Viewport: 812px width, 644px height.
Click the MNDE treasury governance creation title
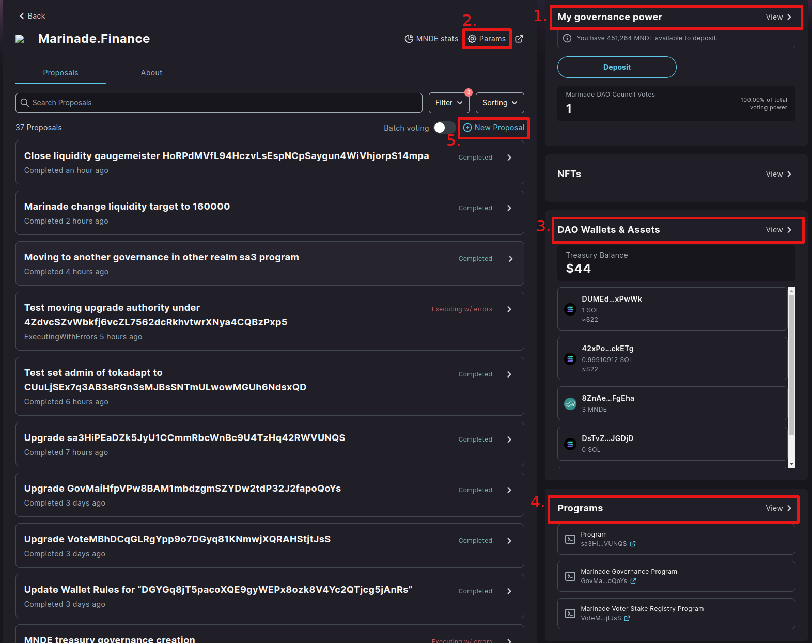click(x=110, y=639)
